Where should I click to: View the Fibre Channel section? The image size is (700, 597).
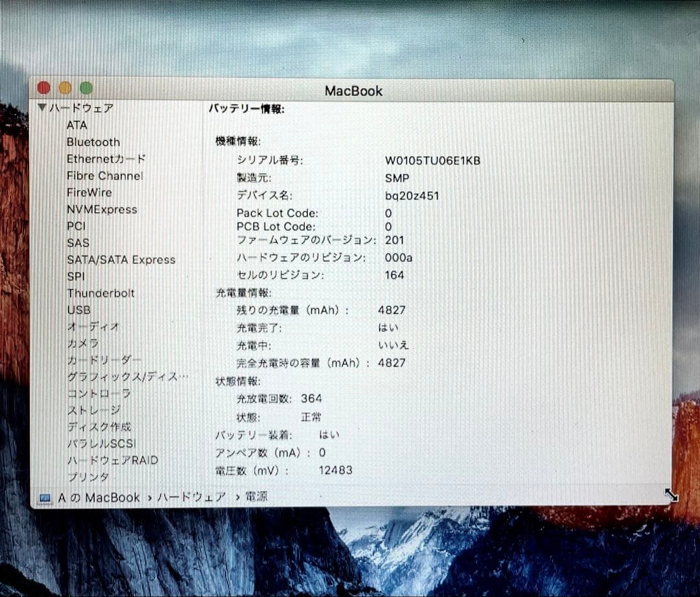click(x=104, y=176)
